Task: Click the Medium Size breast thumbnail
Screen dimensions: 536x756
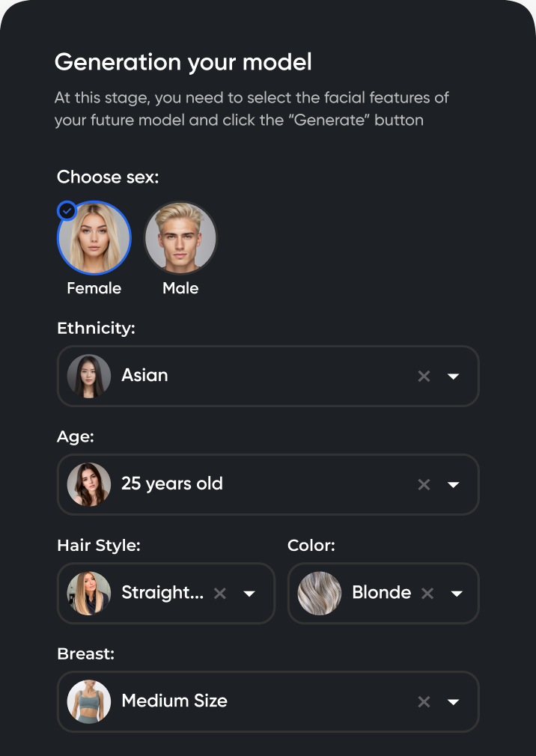Action: coord(89,701)
